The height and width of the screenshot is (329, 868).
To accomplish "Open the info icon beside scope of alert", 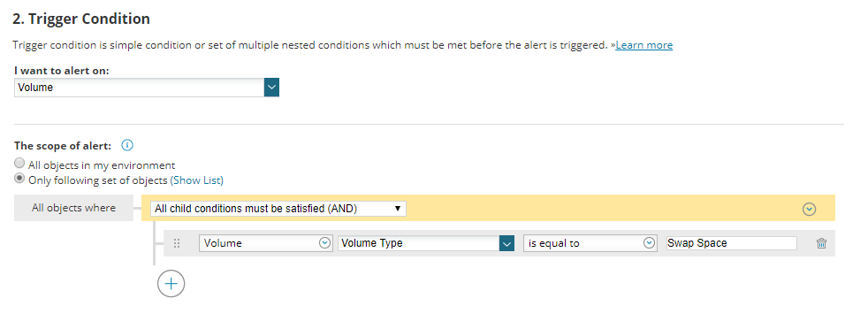I will point(127,146).
